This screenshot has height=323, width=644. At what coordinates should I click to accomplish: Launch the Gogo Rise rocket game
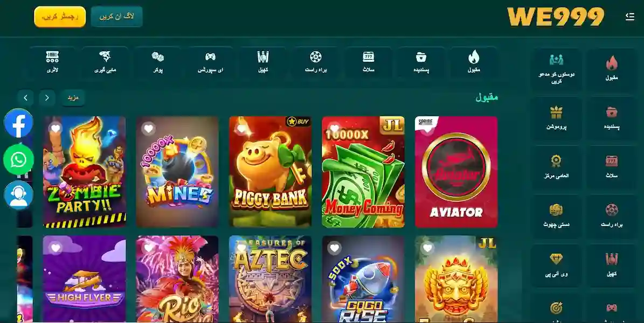click(x=363, y=279)
